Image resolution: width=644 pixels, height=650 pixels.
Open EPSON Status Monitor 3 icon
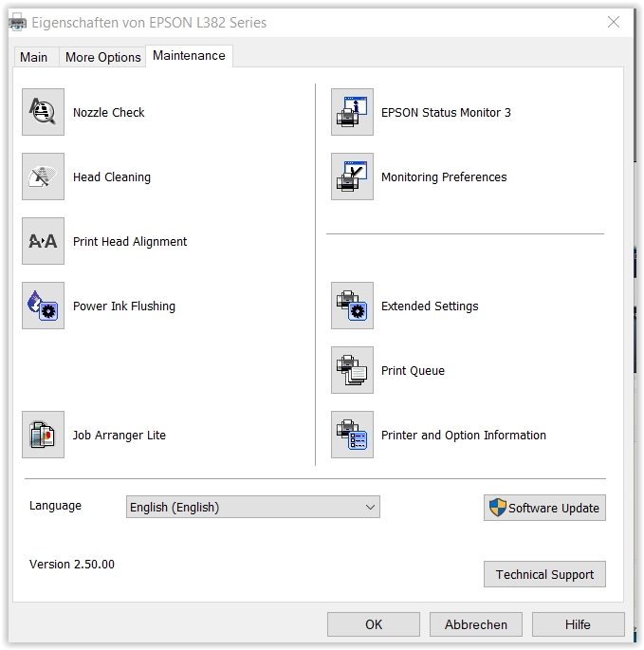coord(352,112)
